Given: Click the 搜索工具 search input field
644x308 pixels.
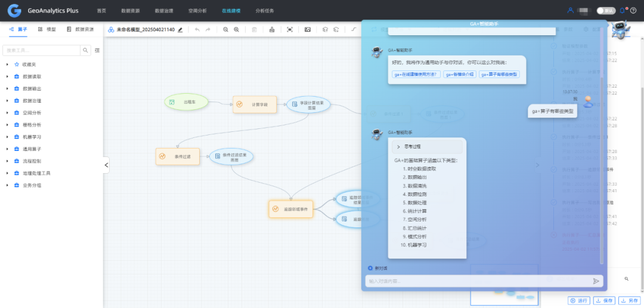Looking at the screenshot, I should 41,50.
